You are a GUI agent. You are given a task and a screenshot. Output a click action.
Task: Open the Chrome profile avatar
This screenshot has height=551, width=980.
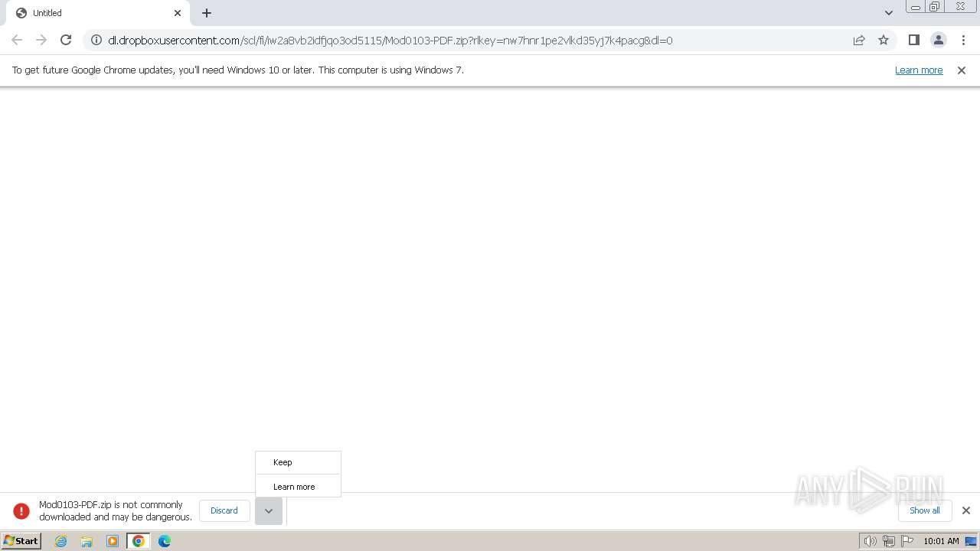point(938,40)
